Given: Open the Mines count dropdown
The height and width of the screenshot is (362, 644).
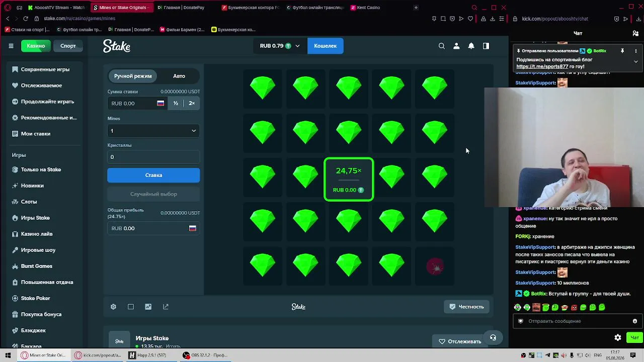Looking at the screenshot, I should click(x=153, y=131).
